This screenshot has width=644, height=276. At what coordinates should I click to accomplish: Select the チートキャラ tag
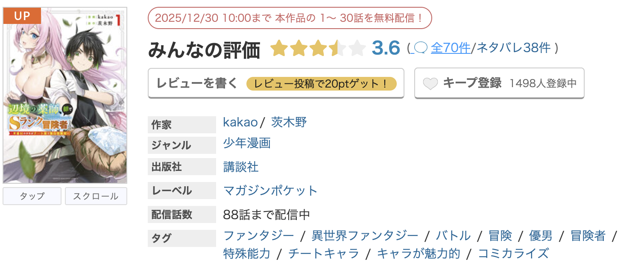(x=324, y=254)
